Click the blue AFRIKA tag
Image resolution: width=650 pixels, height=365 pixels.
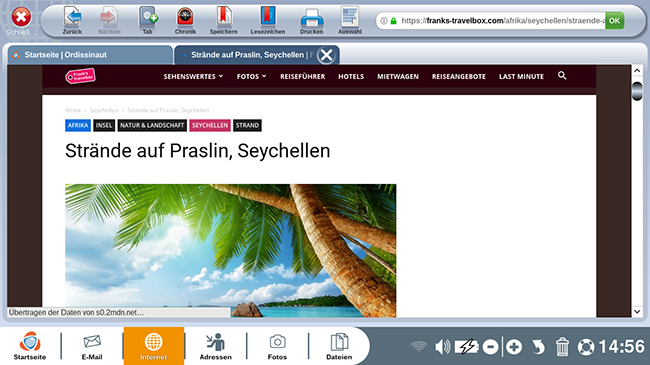pyautogui.click(x=78, y=125)
